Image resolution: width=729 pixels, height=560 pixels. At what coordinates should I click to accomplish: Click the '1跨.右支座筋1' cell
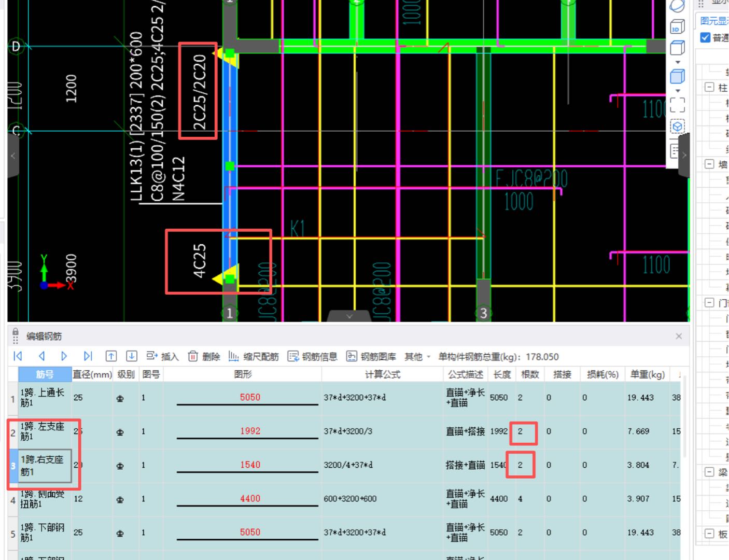click(x=45, y=465)
